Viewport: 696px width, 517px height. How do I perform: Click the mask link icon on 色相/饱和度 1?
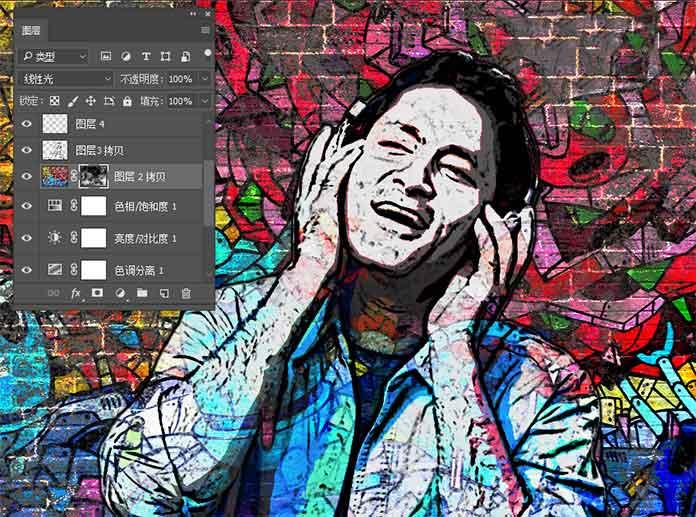[74, 205]
